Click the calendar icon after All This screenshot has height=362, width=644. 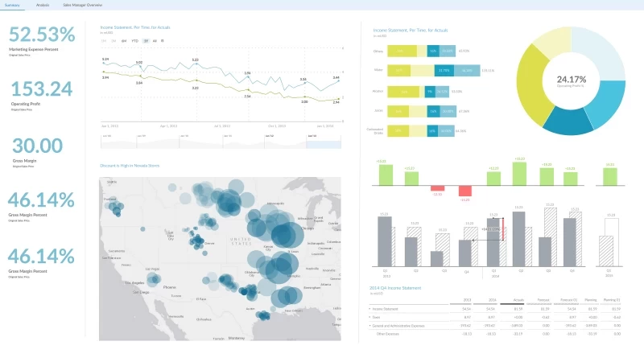pyautogui.click(x=163, y=41)
